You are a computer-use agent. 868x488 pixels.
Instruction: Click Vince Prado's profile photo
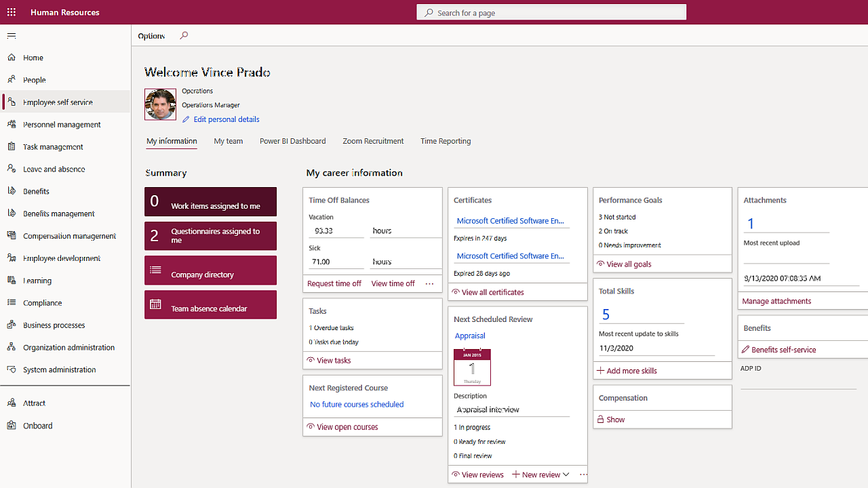(x=160, y=104)
